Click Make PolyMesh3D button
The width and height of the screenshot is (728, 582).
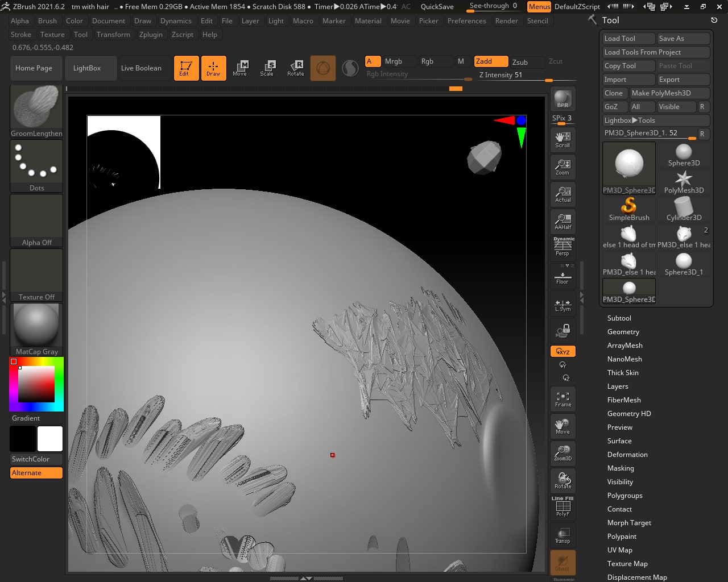point(669,93)
